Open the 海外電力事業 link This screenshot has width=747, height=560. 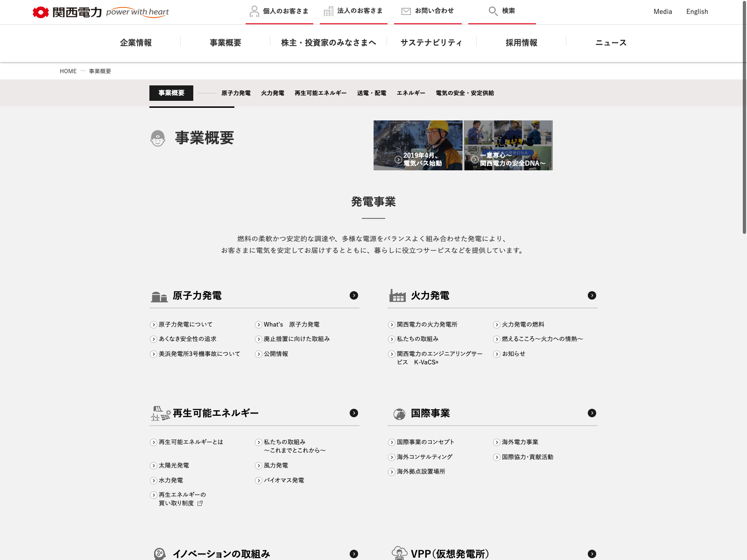[x=520, y=442]
